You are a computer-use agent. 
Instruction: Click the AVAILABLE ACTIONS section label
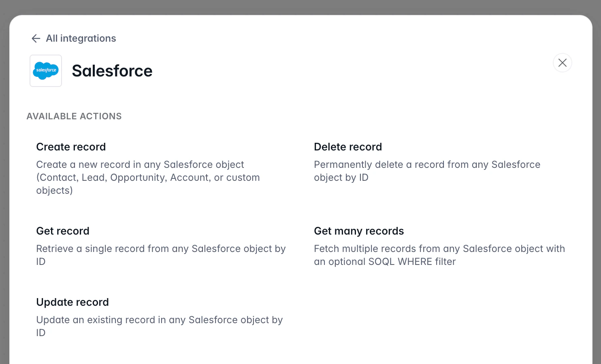point(74,116)
